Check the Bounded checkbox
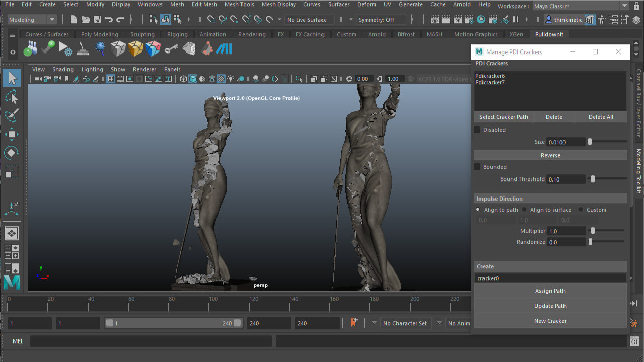This screenshot has width=644, height=362. (x=477, y=167)
